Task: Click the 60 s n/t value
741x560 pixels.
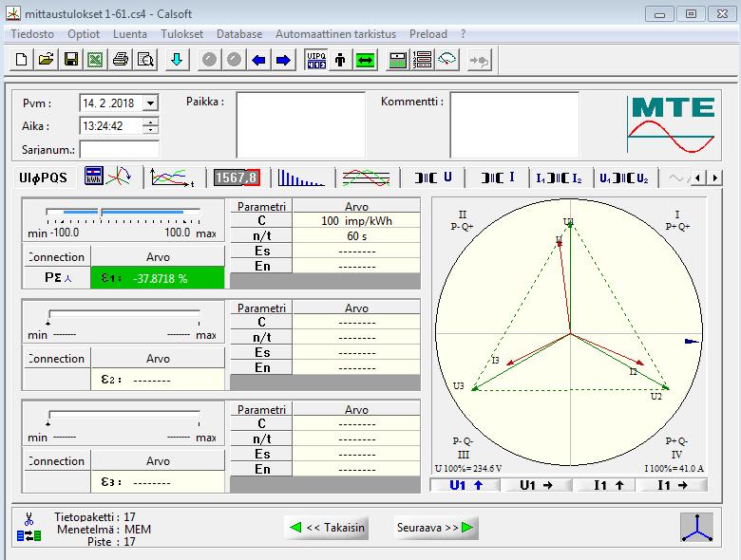Action: coord(356,236)
